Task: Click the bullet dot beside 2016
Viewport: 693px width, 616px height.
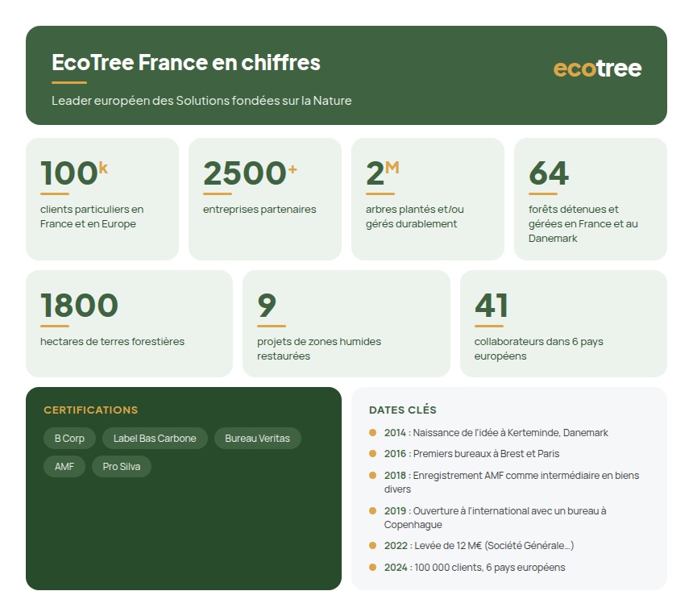Action: tap(372, 453)
